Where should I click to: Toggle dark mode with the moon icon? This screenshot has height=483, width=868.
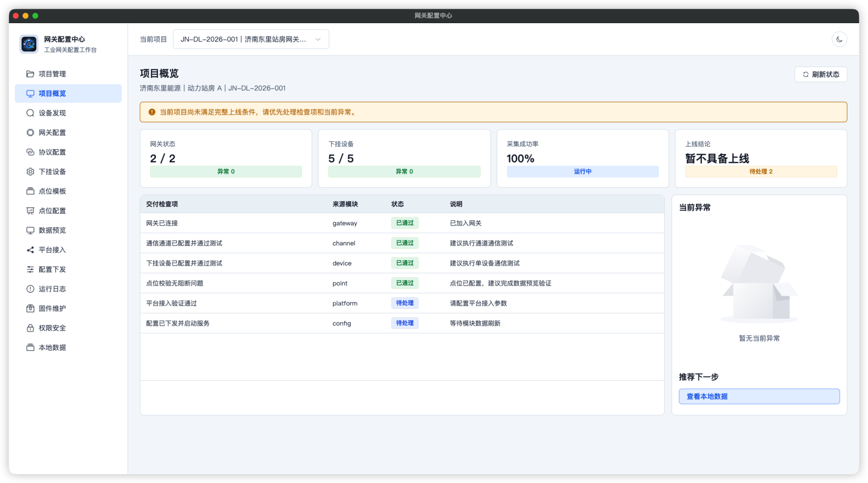[x=839, y=39]
